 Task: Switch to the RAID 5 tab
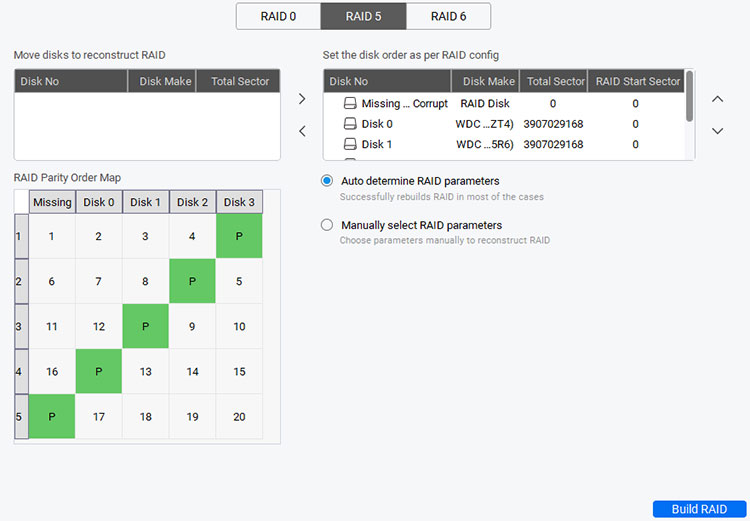coord(363,16)
